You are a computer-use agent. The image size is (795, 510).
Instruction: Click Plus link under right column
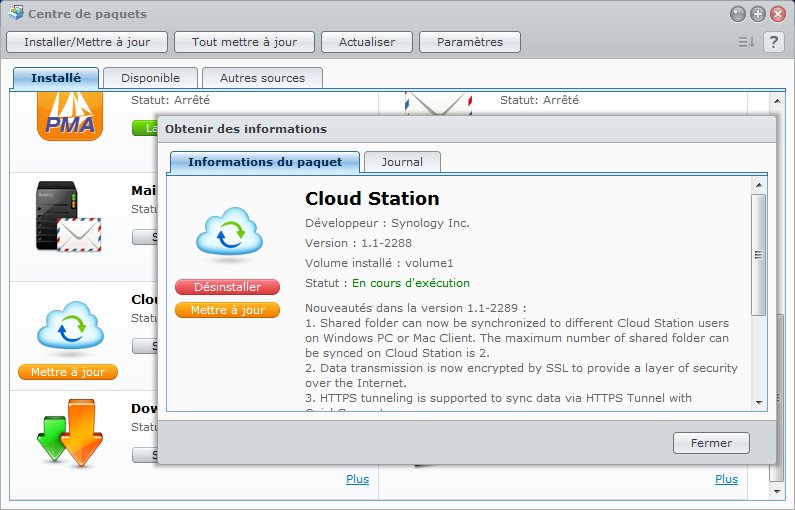pos(727,479)
